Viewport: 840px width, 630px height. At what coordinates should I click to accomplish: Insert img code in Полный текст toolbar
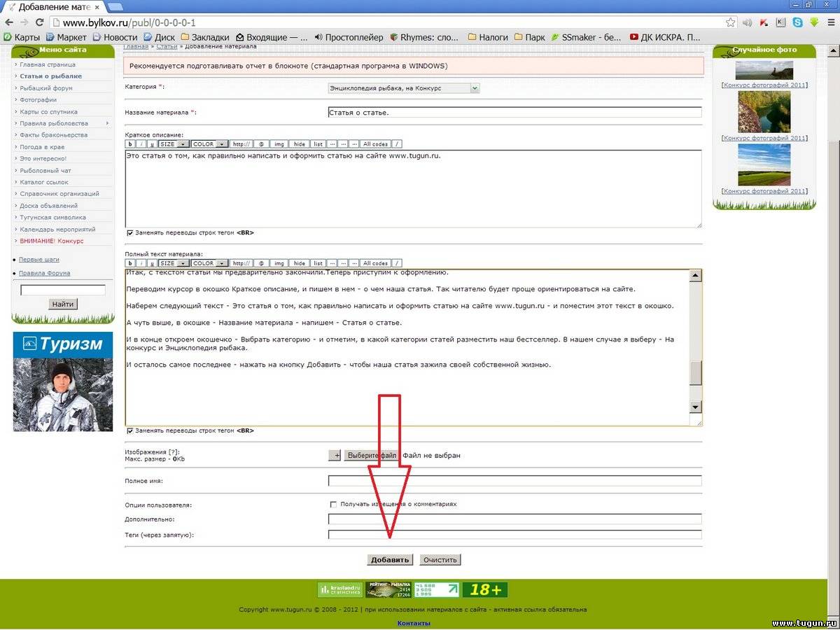279,263
